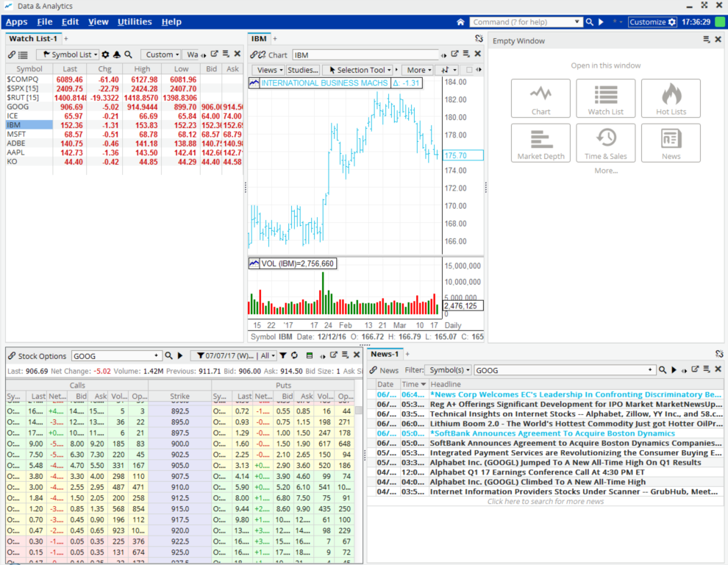Click the link icon in the Watch List toolbar

[x=12, y=55]
